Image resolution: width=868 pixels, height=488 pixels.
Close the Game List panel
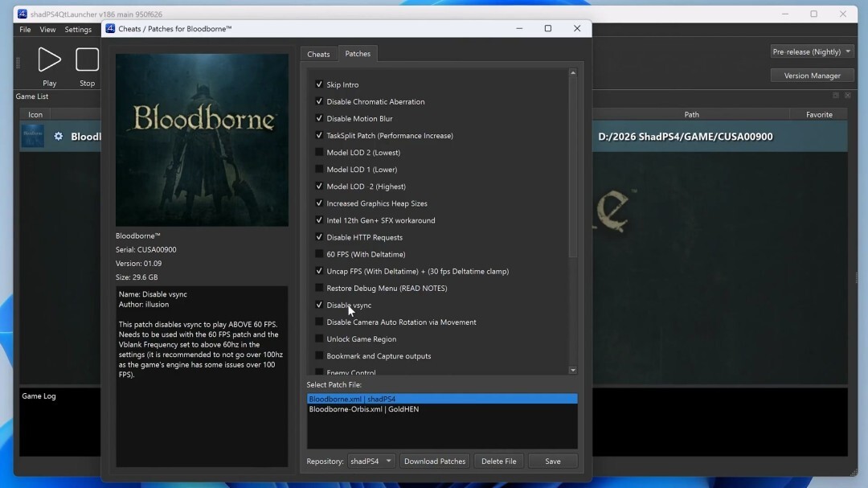click(x=847, y=96)
